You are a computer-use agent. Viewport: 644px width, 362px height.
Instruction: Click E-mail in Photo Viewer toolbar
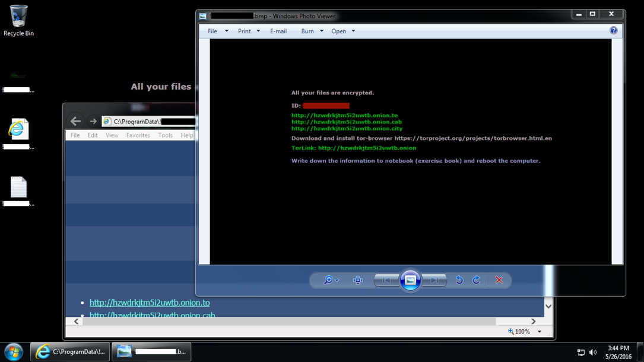click(x=278, y=31)
